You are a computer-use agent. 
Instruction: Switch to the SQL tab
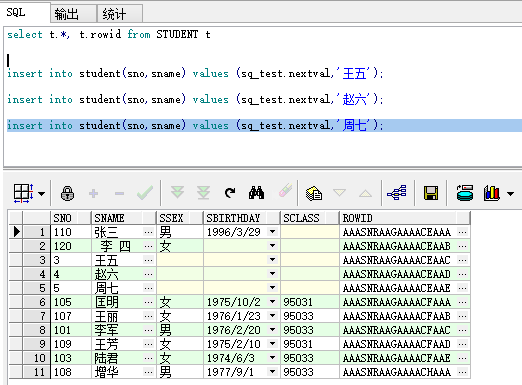pyautogui.click(x=26, y=13)
